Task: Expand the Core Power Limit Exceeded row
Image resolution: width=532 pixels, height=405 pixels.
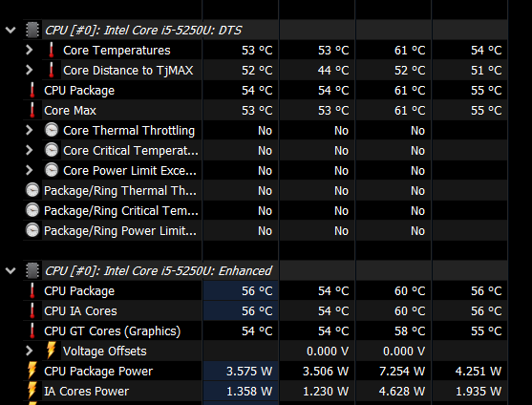Action: [x=30, y=170]
